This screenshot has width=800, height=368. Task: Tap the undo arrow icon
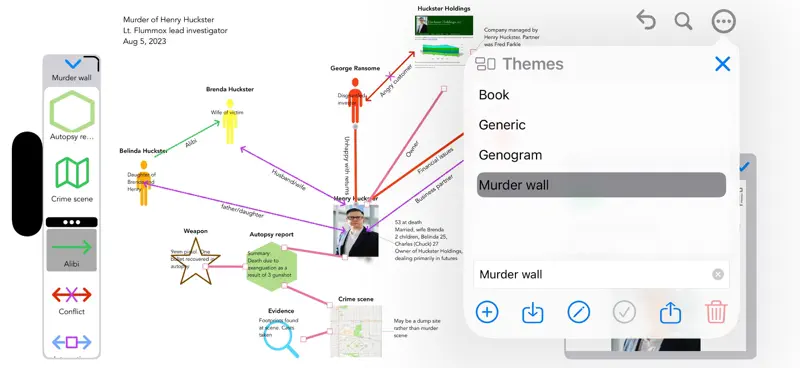tap(646, 20)
